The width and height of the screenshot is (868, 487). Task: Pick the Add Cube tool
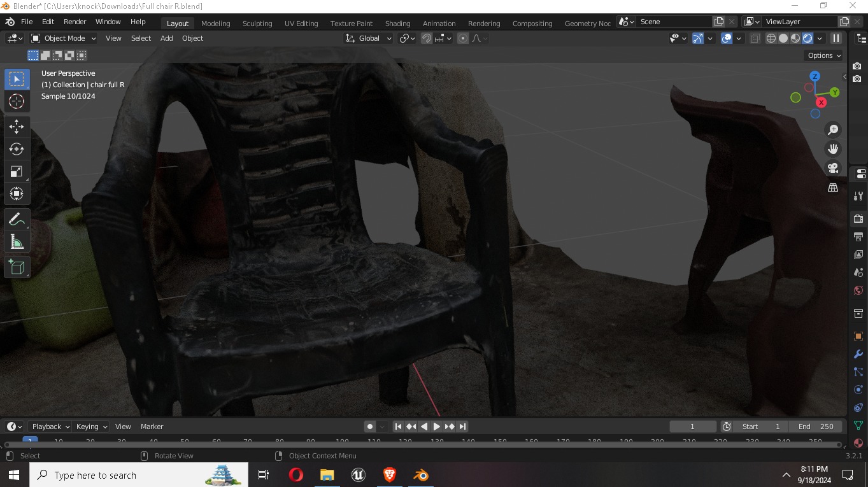point(17,267)
